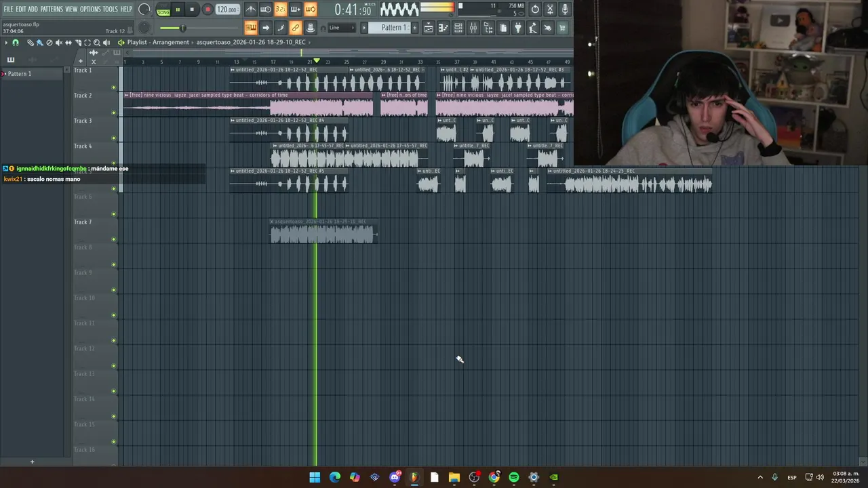The height and width of the screenshot is (488, 868).
Task: Show hidden system tray icons chevron
Action: click(759, 477)
